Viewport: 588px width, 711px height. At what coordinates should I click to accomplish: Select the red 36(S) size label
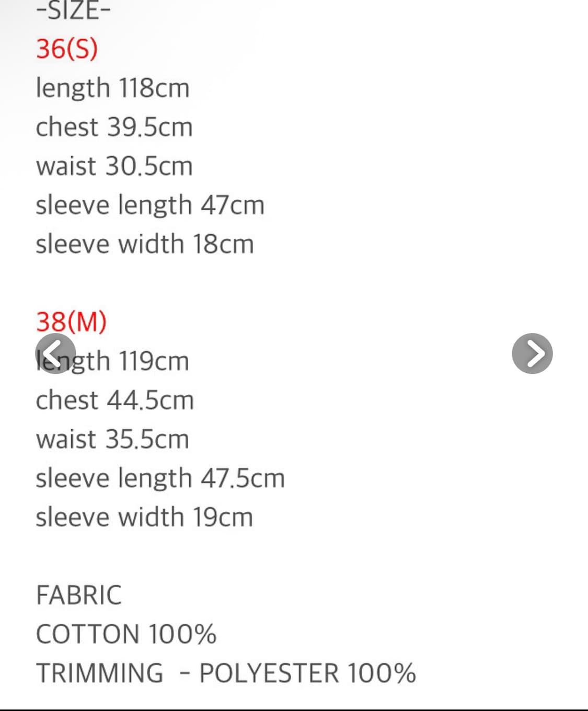point(67,49)
